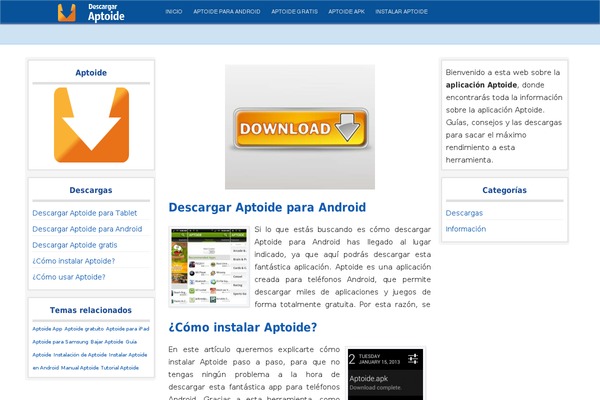This screenshot has width=600, height=400.
Task: Click the 'Aptoide App' tag
Action: pos(47,329)
